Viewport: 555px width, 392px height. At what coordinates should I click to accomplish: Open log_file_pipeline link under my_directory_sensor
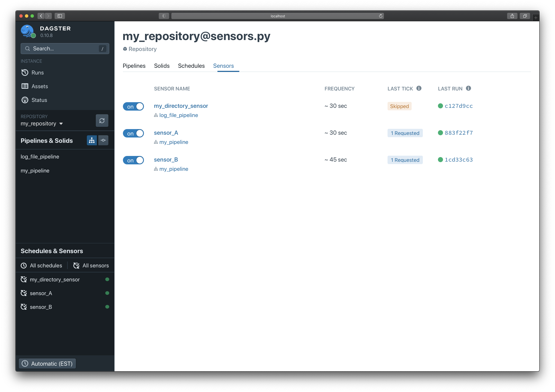click(x=179, y=115)
